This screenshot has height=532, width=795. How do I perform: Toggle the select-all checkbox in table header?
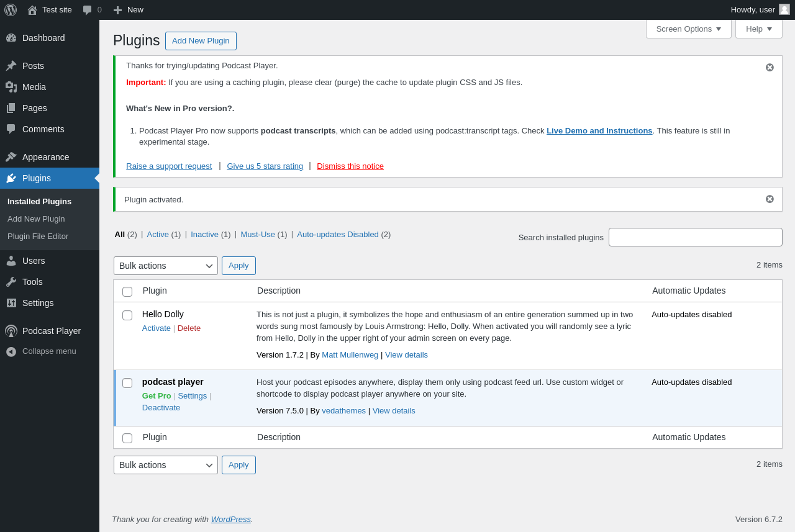(x=127, y=292)
